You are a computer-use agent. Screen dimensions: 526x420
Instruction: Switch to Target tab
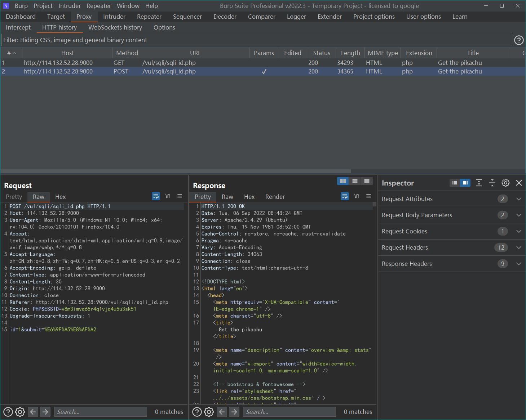[x=56, y=17]
